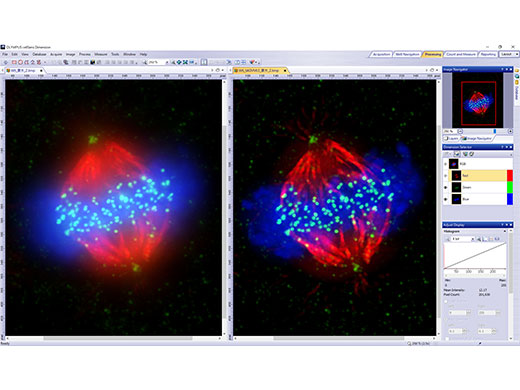Open the Measure menu
This screenshot has width=520, height=390.
click(x=101, y=54)
